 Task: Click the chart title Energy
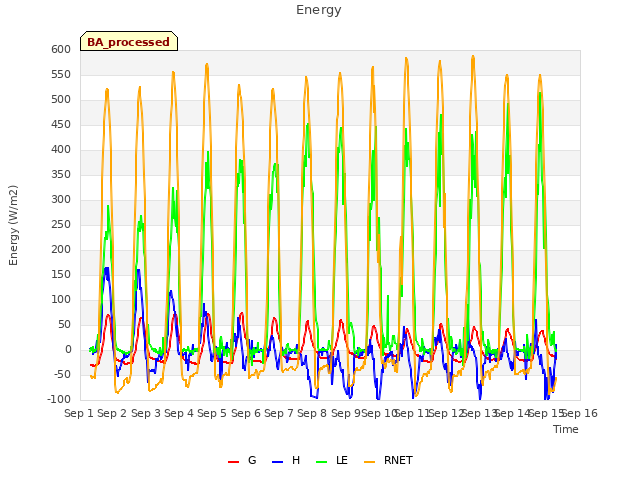coord(318,10)
